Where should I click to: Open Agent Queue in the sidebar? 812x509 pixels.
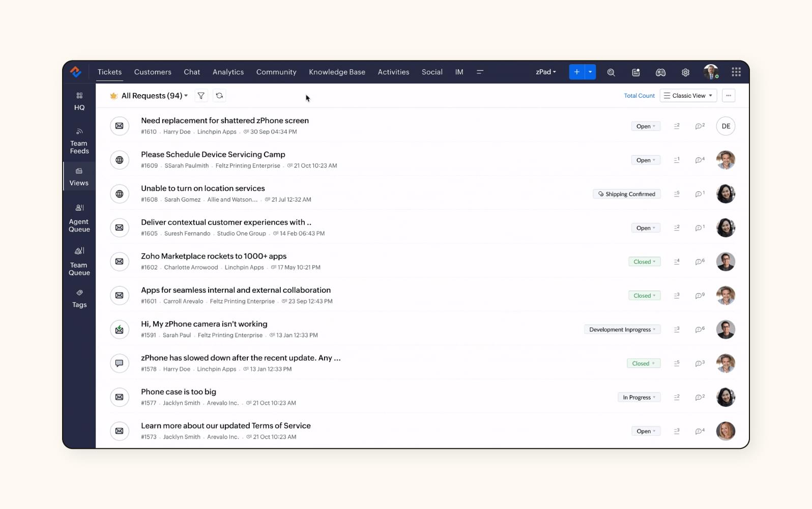click(79, 218)
